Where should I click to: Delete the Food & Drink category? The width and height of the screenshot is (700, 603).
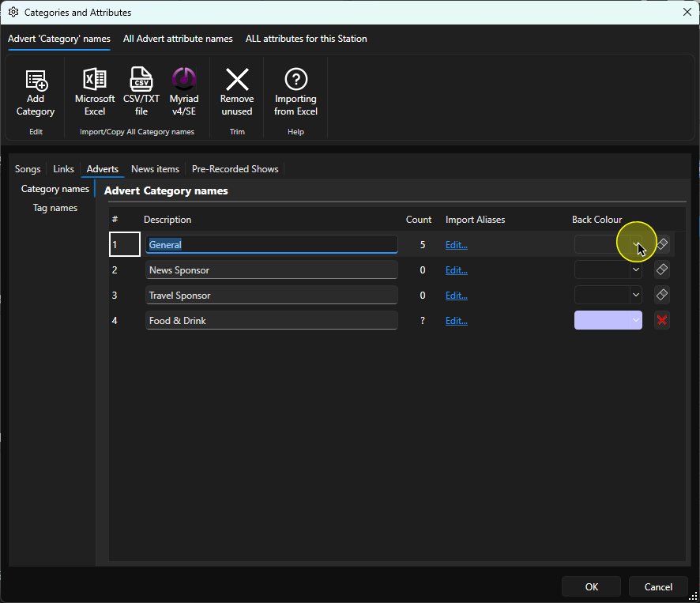(x=661, y=320)
